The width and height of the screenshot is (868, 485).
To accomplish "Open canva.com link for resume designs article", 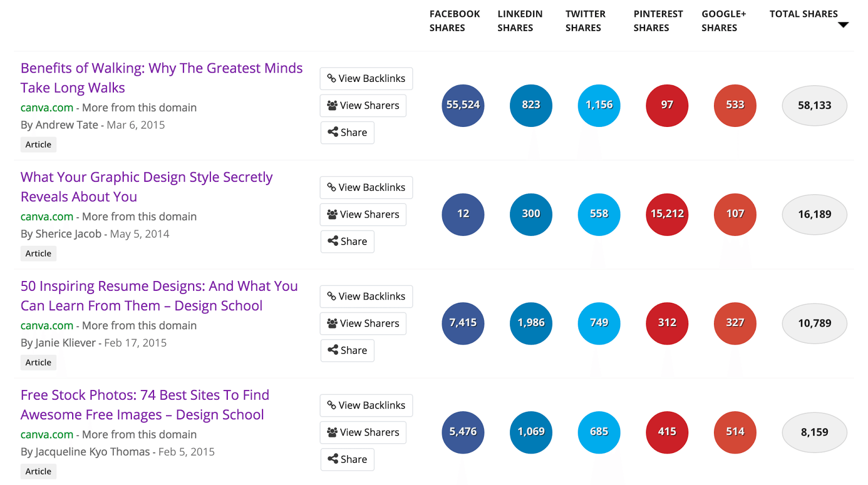I will tap(47, 326).
